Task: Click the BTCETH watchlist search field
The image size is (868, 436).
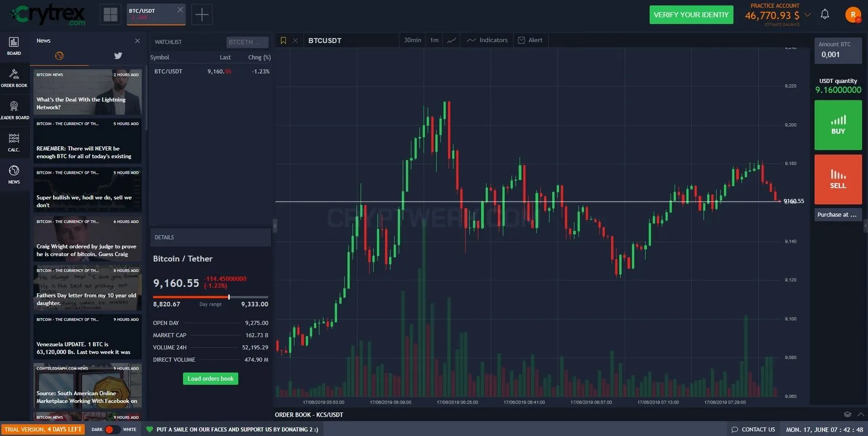Action: pyautogui.click(x=247, y=42)
